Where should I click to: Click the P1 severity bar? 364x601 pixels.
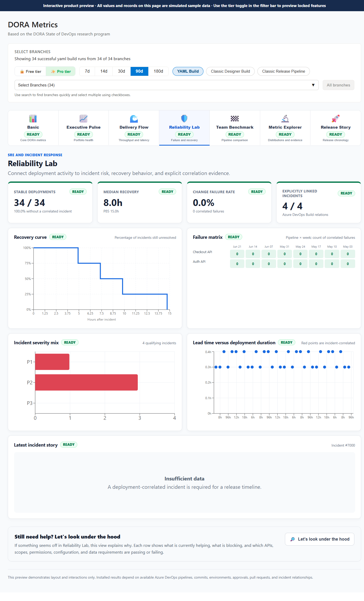coord(52,362)
